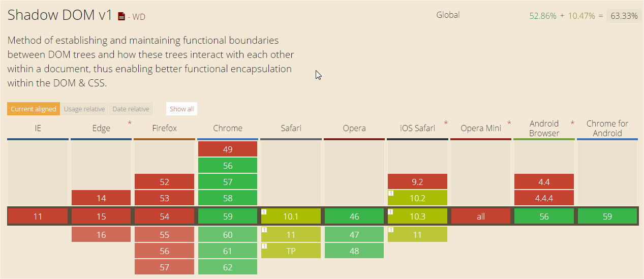
Task: Click the 63.33% global usage total
Action: tap(624, 16)
